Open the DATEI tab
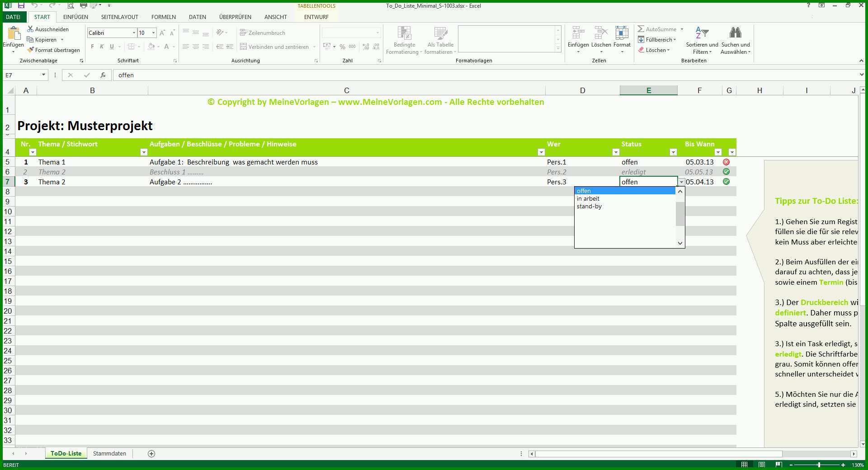Image resolution: width=868 pixels, height=470 pixels. pyautogui.click(x=13, y=17)
